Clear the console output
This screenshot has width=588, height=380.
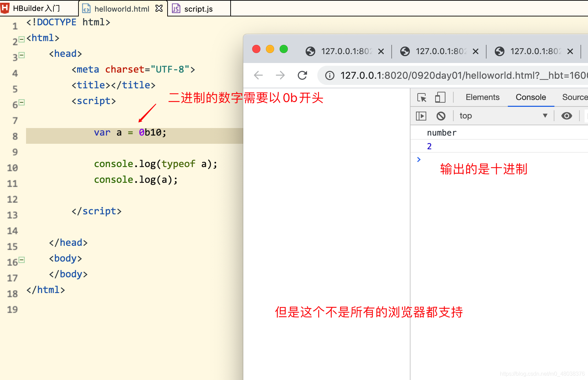tap(441, 116)
